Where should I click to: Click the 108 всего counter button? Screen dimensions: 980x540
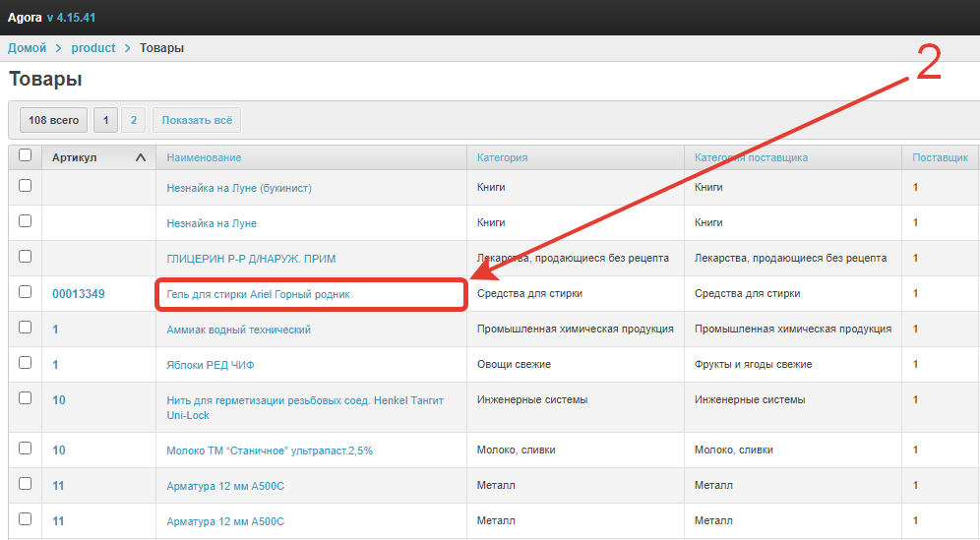coord(54,121)
